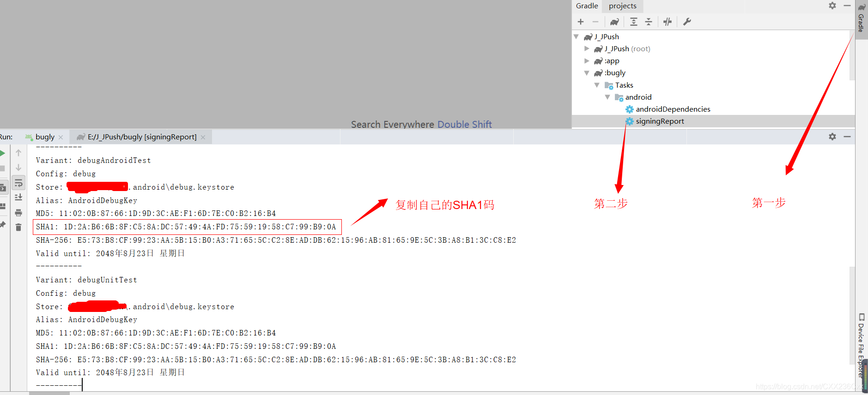Expand all nodes in Gradle tree
868x395 pixels.
click(634, 22)
